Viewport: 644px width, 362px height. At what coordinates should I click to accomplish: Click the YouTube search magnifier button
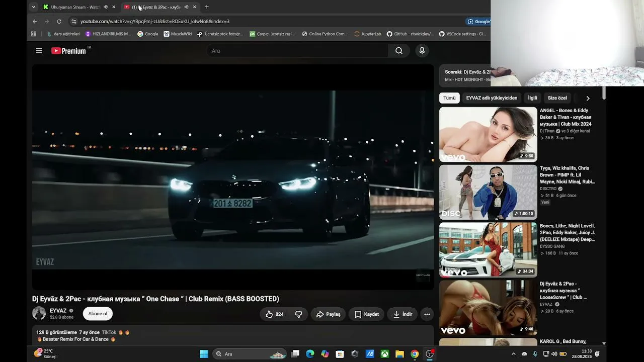[x=399, y=51]
